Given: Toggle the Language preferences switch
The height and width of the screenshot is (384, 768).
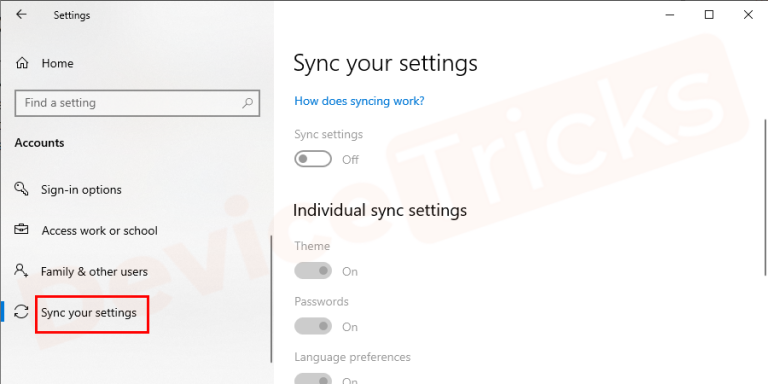Looking at the screenshot, I should point(313,379).
